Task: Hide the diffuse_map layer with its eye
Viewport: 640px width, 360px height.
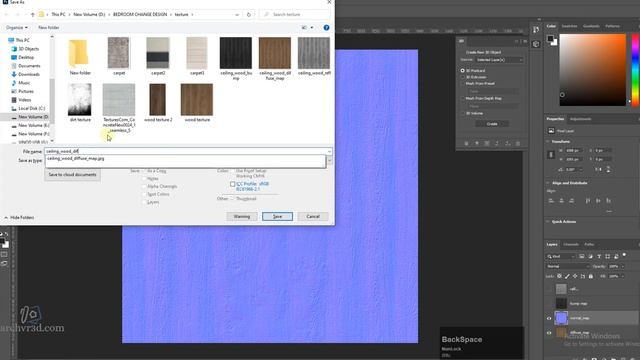Action: click(549, 333)
